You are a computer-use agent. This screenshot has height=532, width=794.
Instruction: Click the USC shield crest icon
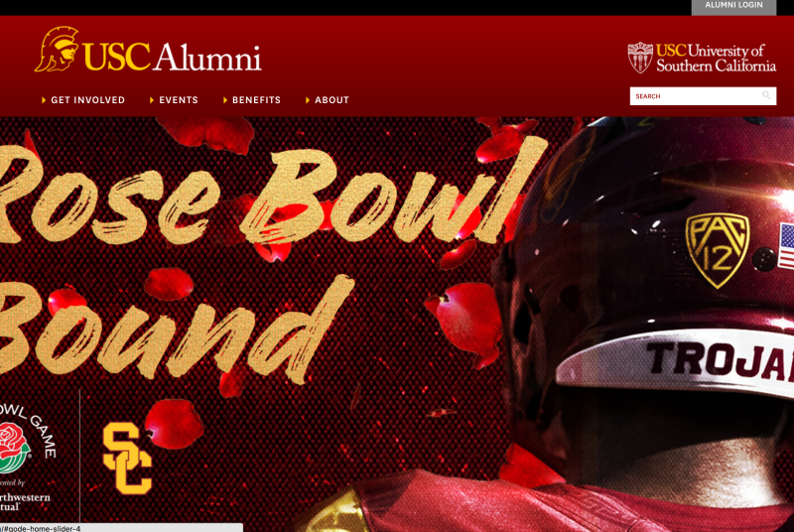click(x=640, y=58)
